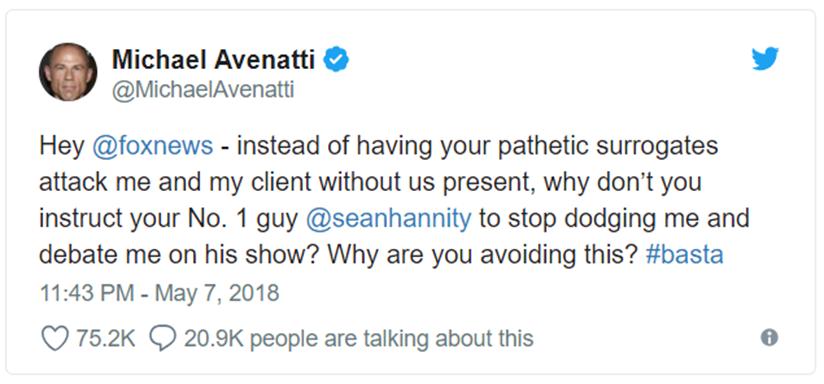Open replies via the speech bubble icon
Screen dimensions: 824x384
click(x=162, y=338)
